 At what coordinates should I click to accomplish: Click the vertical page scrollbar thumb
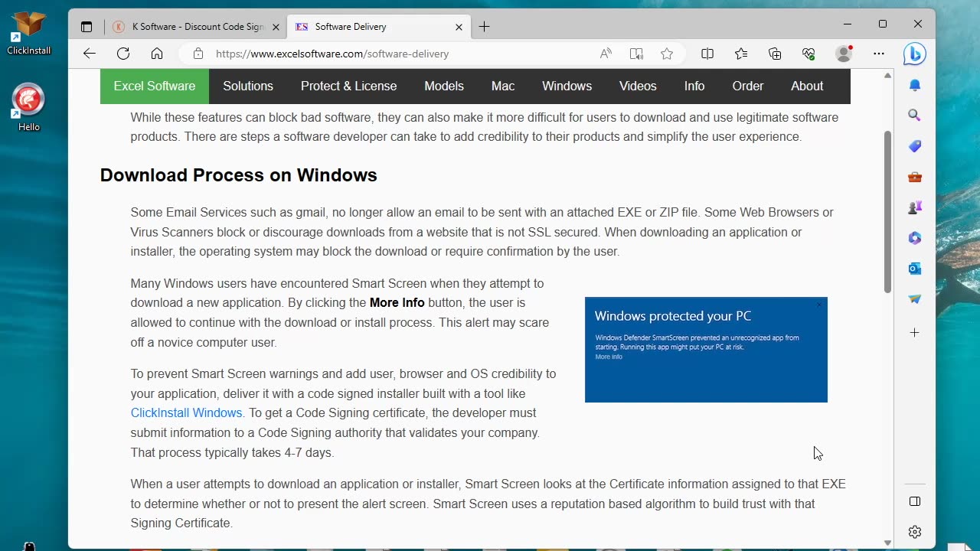coord(888,212)
